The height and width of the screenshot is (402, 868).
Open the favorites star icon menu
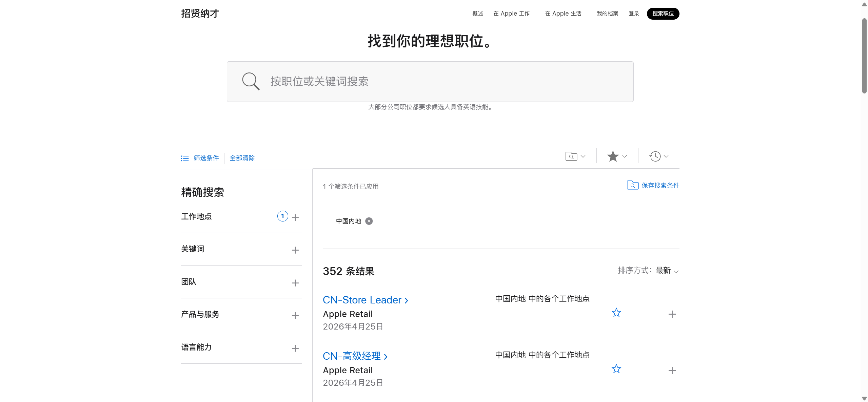pos(613,156)
